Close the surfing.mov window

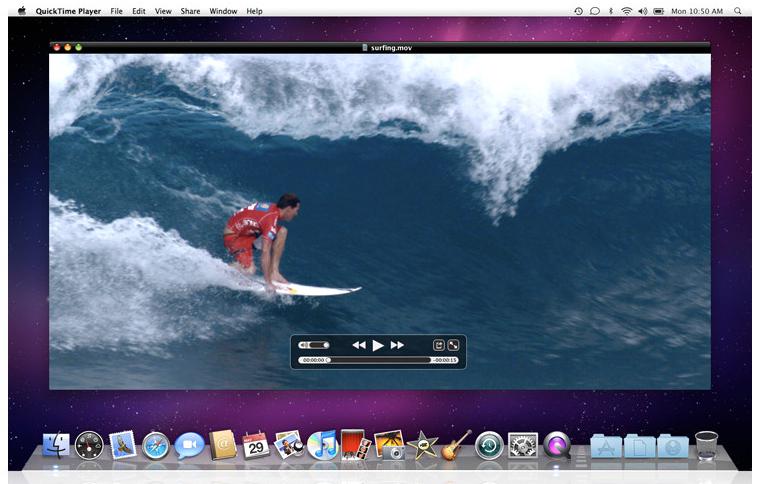[x=57, y=47]
